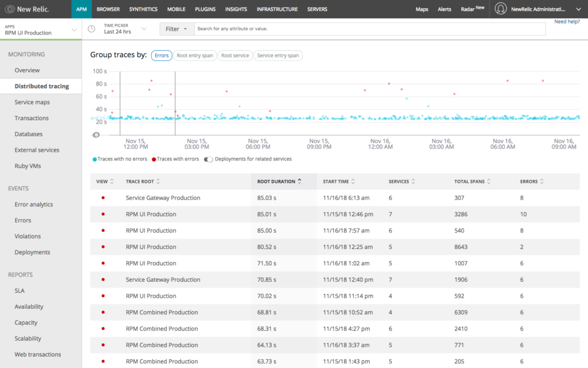Open Deployments in sidebar
This screenshot has width=588, height=368.
32,252
